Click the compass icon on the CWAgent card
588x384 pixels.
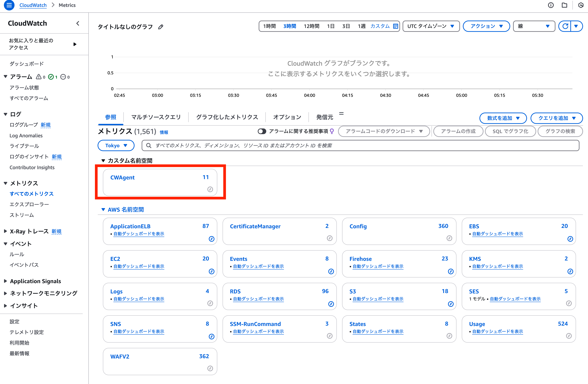pos(210,189)
